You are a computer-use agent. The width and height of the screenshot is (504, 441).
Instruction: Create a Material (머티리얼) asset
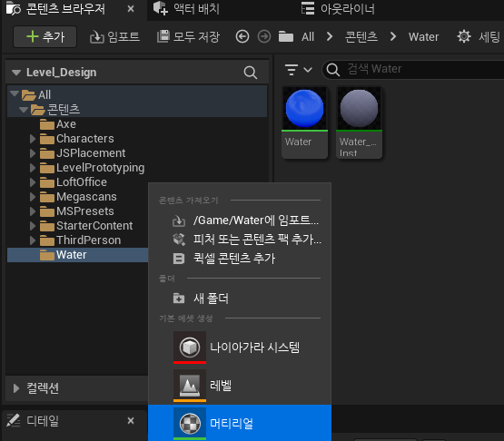(240, 423)
